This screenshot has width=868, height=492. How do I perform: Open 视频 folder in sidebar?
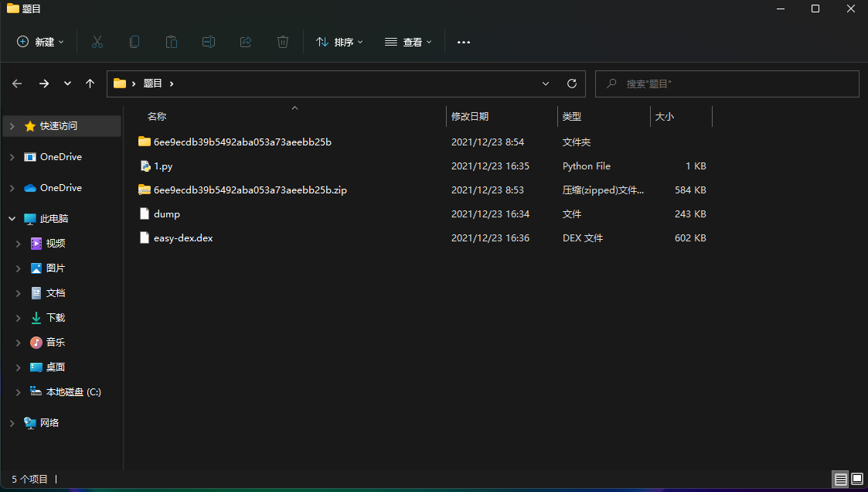(x=56, y=244)
